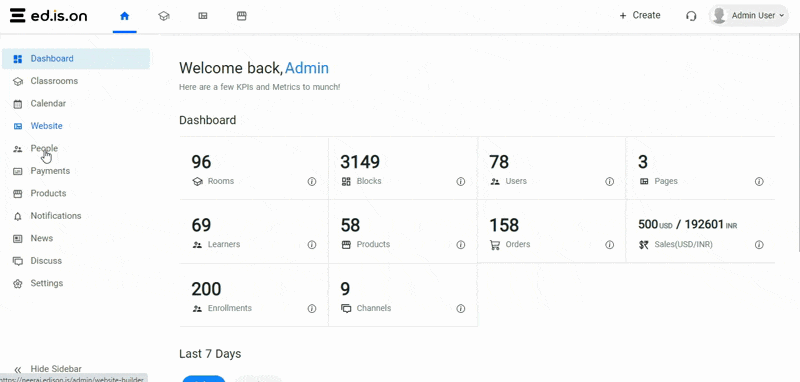Open the hamburger menu icon beside logo
Viewport: 800px width, 382px height.
click(17, 16)
